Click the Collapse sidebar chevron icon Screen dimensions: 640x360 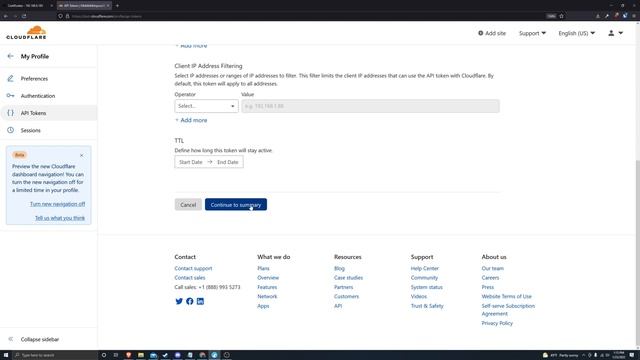point(11,339)
